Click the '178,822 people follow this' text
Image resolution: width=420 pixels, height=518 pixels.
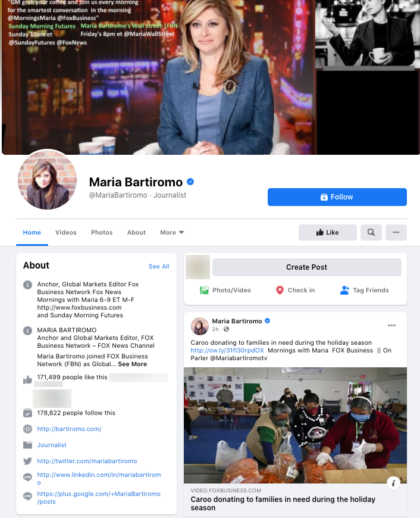click(x=76, y=413)
